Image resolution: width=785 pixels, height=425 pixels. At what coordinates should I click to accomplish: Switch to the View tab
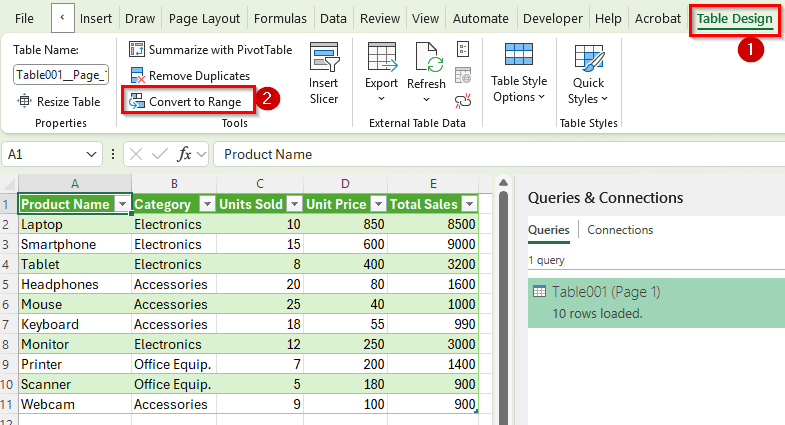pos(425,19)
